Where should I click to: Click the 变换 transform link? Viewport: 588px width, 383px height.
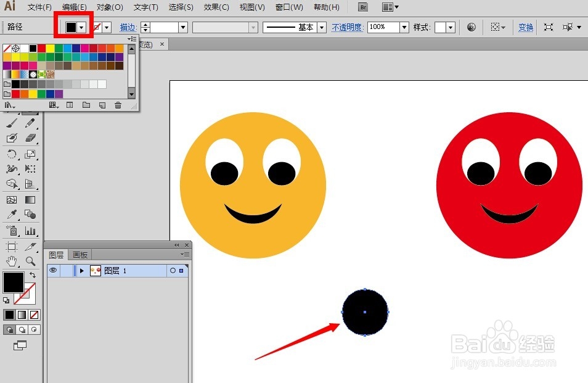pyautogui.click(x=525, y=27)
